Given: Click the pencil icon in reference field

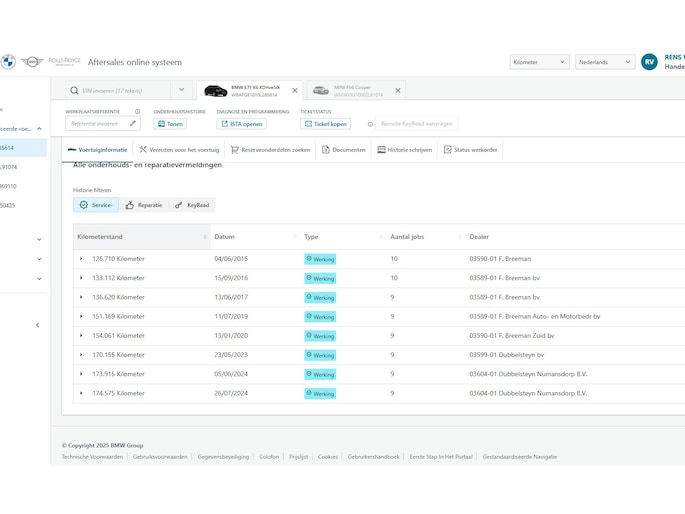Looking at the screenshot, I should tap(133, 124).
